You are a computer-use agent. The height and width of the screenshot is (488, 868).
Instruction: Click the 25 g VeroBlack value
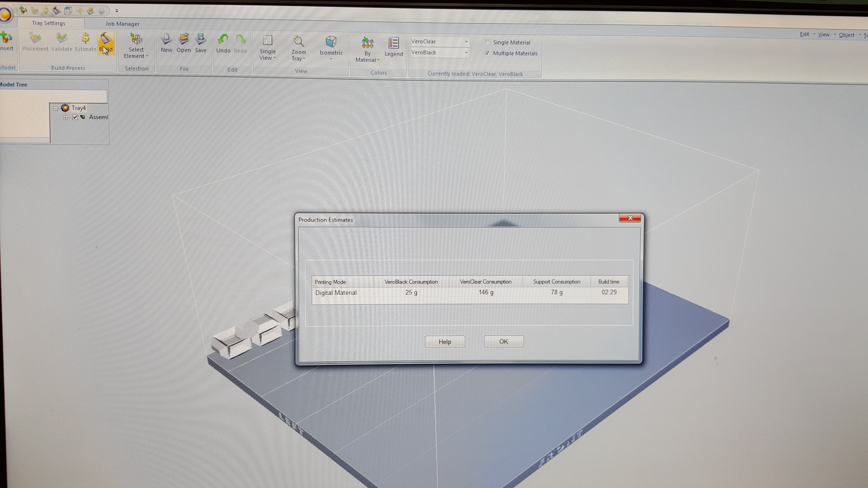[x=411, y=292]
